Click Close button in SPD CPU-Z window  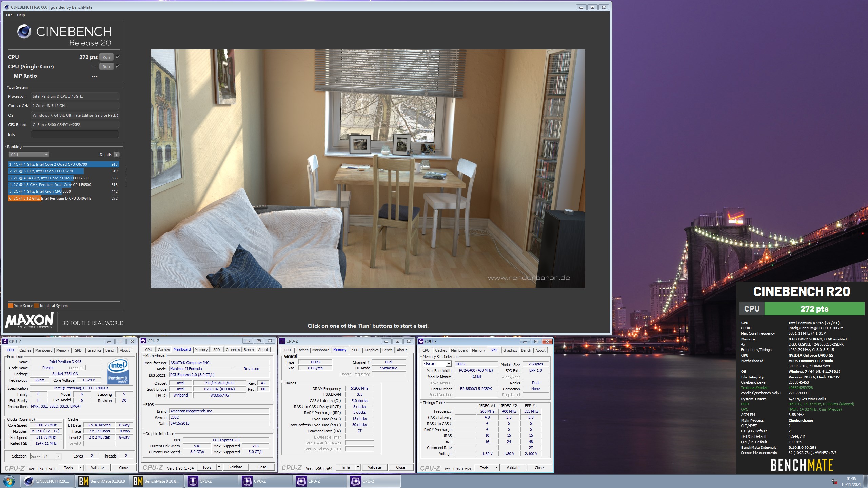(539, 468)
